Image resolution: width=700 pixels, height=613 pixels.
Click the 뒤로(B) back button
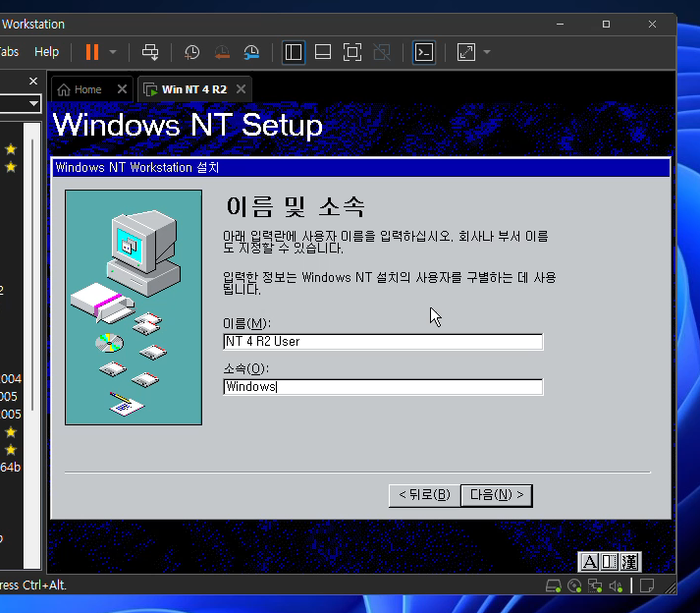424,495
